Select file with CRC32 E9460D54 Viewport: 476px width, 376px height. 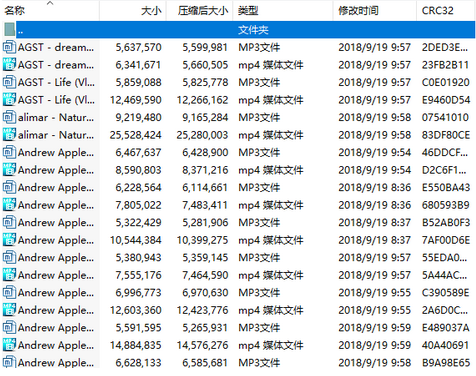point(238,100)
